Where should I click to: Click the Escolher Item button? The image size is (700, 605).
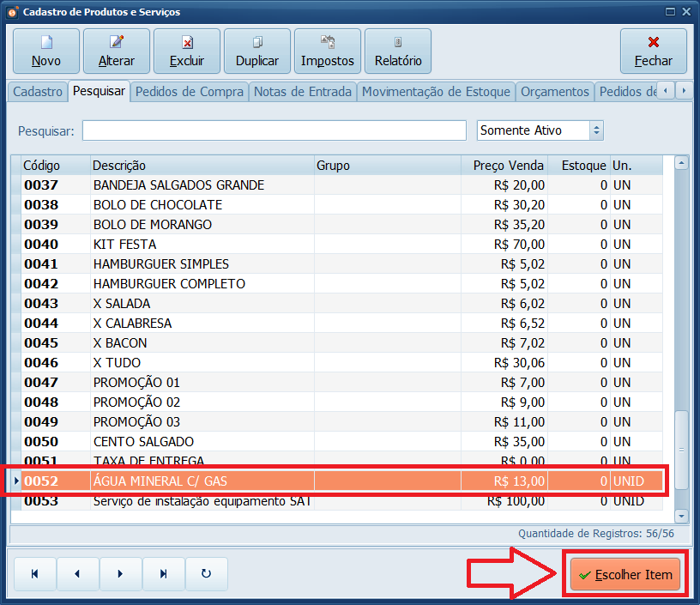coord(625,574)
